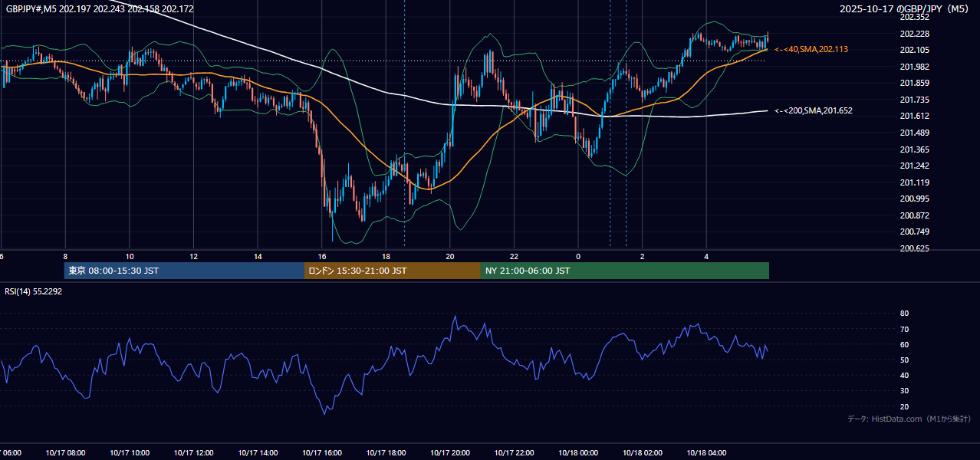The image size is (980, 460).
Task: Click RSI scale value 30
Action: tap(904, 391)
